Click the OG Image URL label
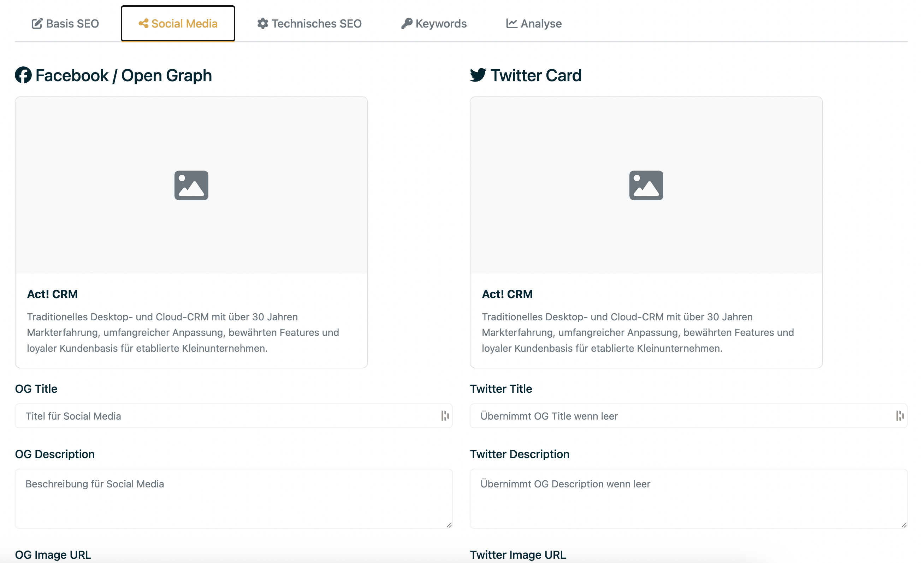924x563 pixels. [53, 555]
